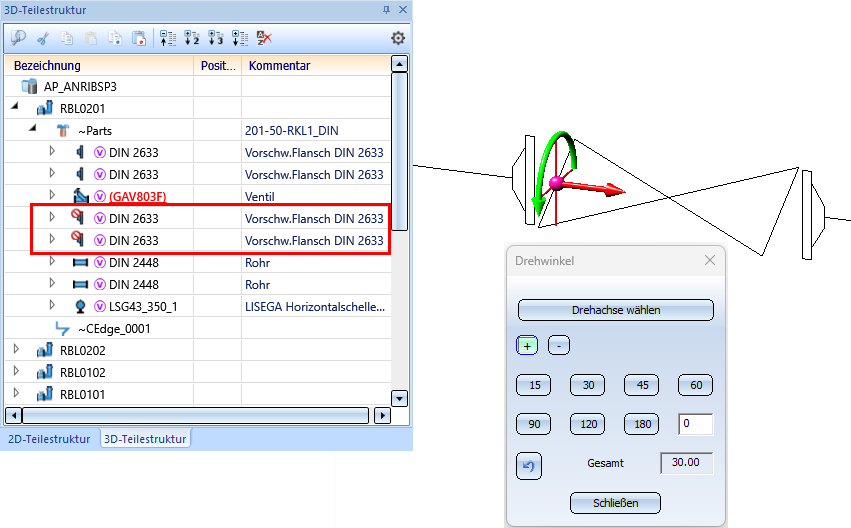
Task: Click the Posit... column header
Action: (218, 65)
